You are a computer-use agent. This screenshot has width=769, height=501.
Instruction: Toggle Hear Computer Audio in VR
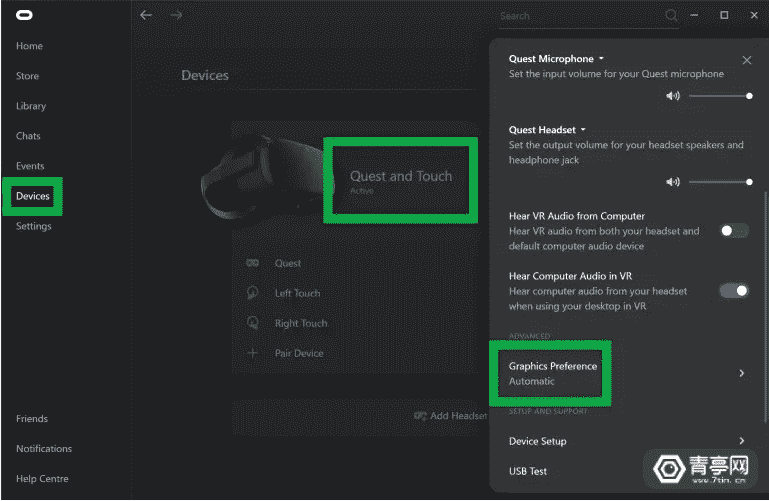pyautogui.click(x=734, y=291)
